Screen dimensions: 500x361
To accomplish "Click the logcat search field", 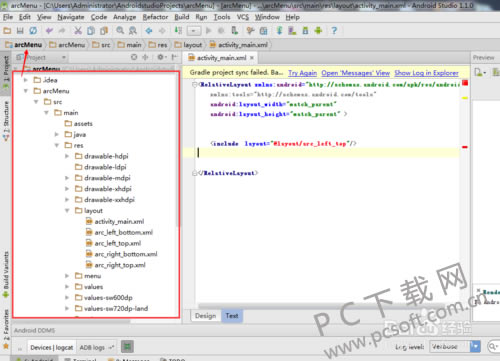I will coord(494,347).
